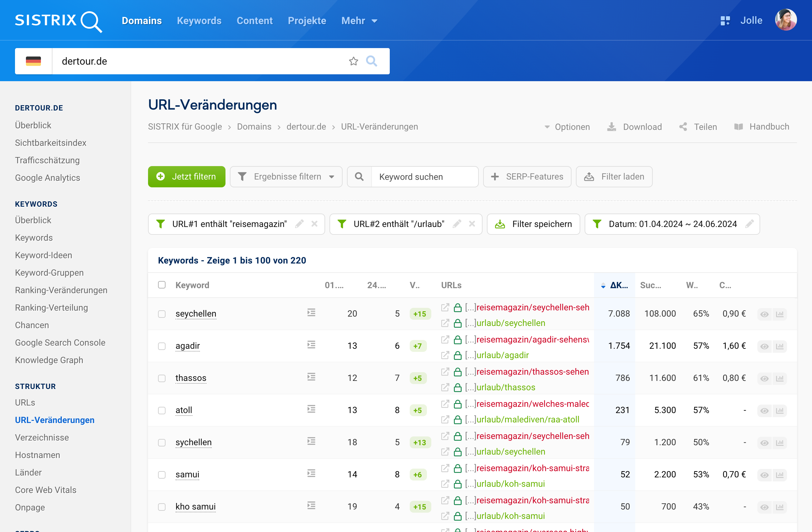Click the favorite star icon in search bar

tap(354, 62)
